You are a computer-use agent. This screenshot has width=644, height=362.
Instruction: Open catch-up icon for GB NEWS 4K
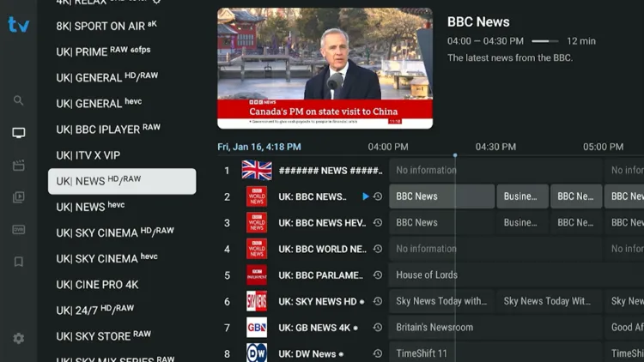(x=378, y=328)
